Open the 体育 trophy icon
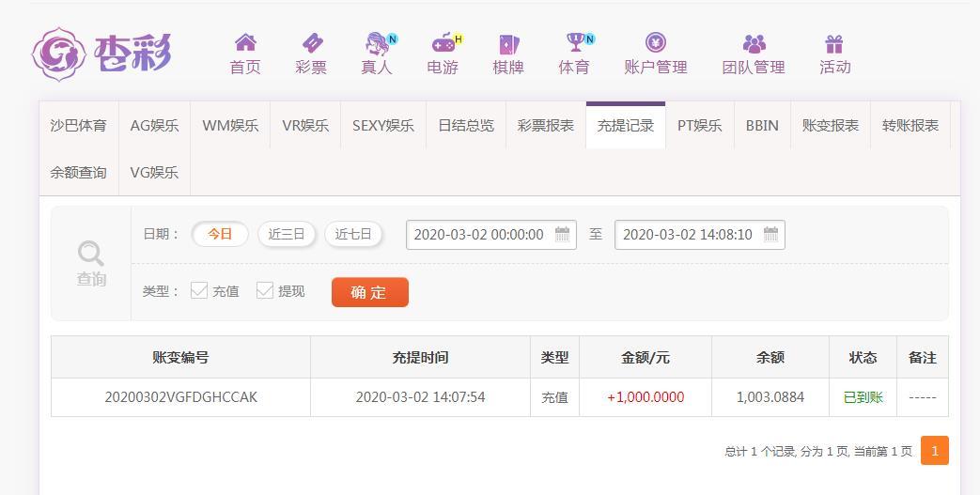Screen dimensions: 980x495 575,42
